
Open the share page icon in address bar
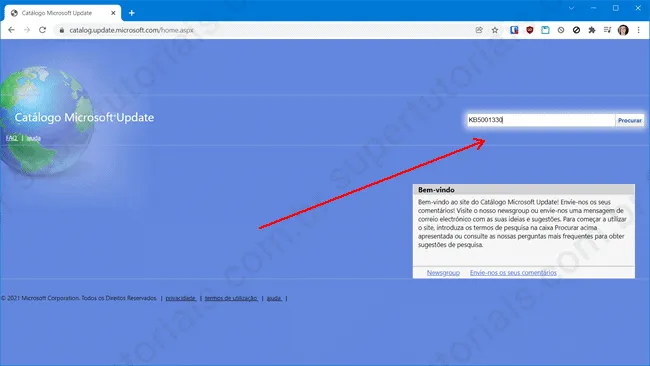coord(479,30)
